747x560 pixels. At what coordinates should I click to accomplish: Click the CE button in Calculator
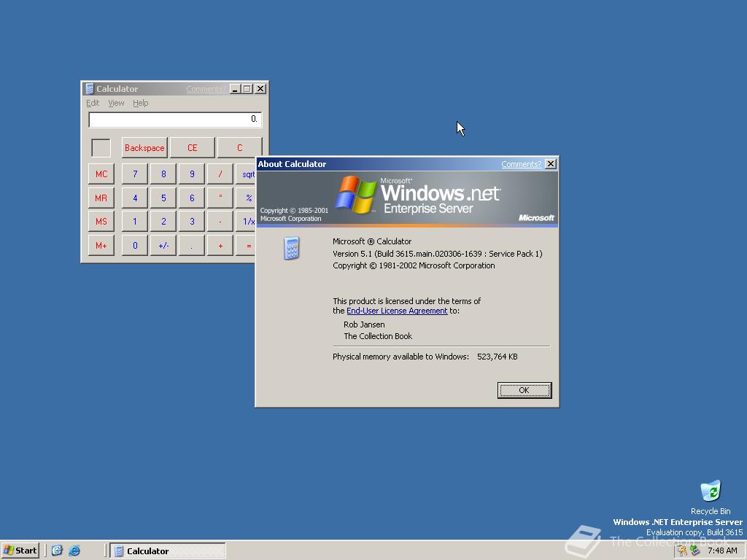coord(192,147)
